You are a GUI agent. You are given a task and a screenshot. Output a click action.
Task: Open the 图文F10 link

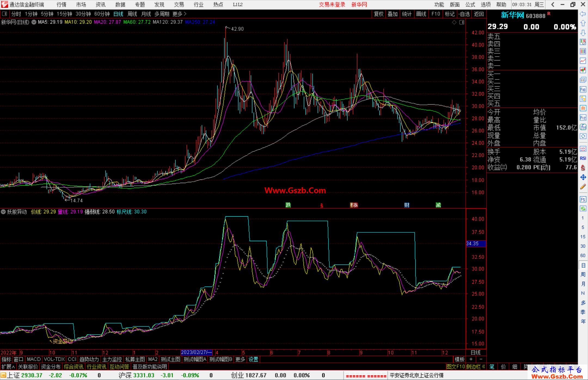click(455, 367)
